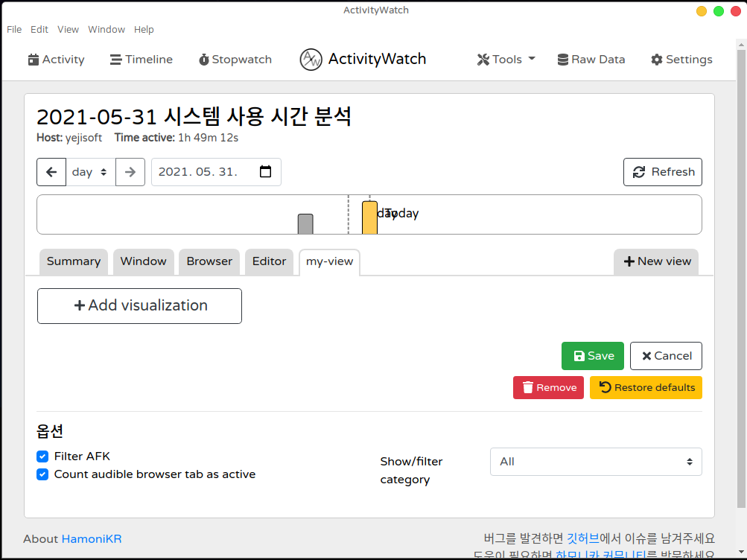Disable the Filter AFK checkbox
The height and width of the screenshot is (560, 747).
[42, 456]
